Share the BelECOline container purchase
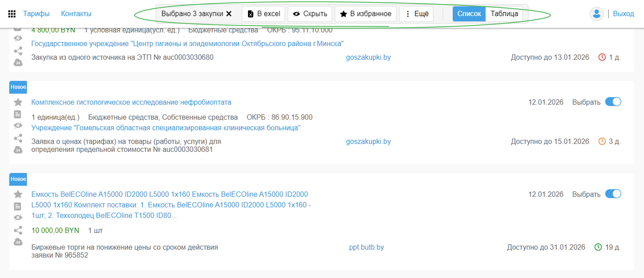This screenshot has height=278, width=644. click(18, 230)
